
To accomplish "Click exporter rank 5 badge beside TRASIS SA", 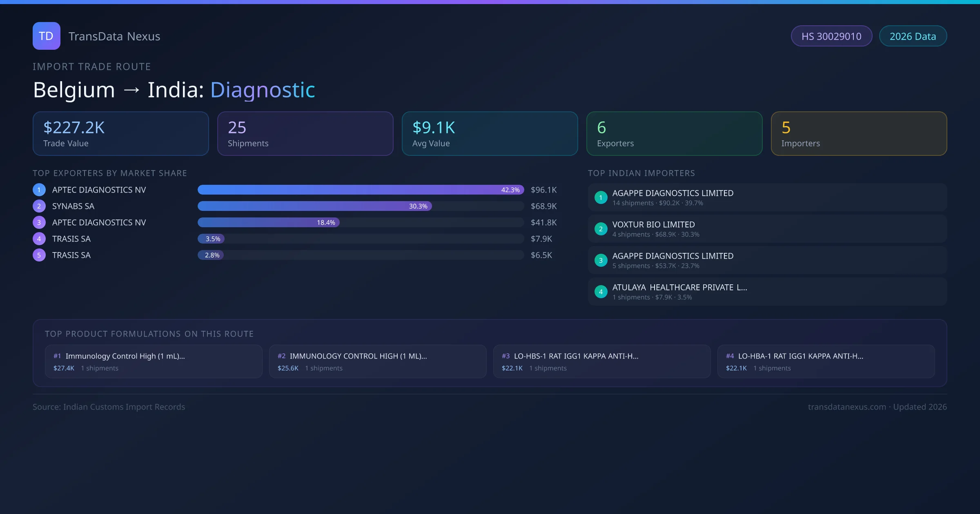I will click(x=39, y=255).
